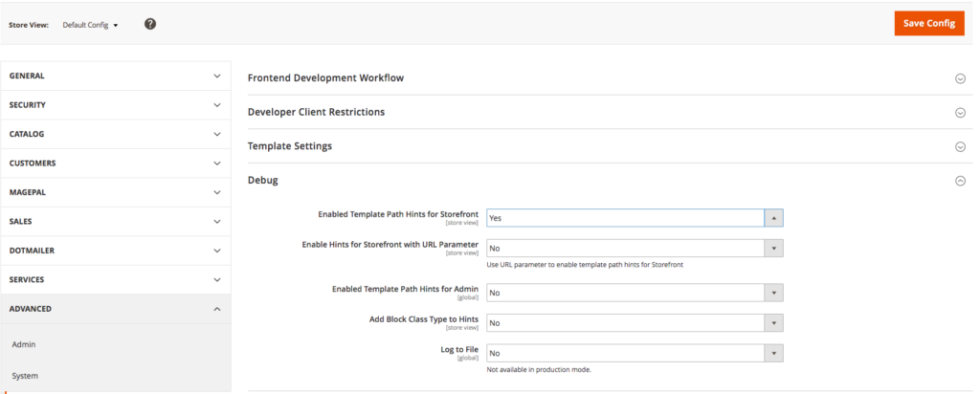Screen dimensions: 980x394
Task: Open Add Block Class Type to Hints dropdown
Action: pyautogui.click(x=635, y=323)
